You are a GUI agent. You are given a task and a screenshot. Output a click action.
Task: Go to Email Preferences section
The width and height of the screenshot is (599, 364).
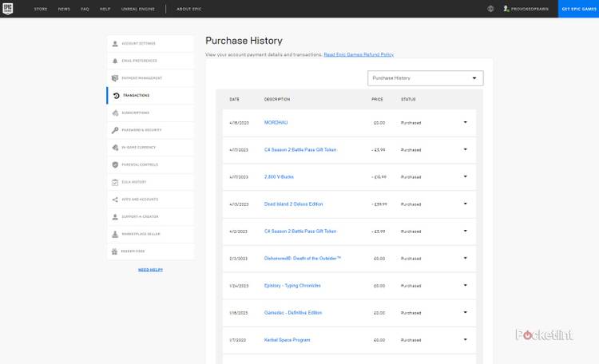click(x=139, y=61)
